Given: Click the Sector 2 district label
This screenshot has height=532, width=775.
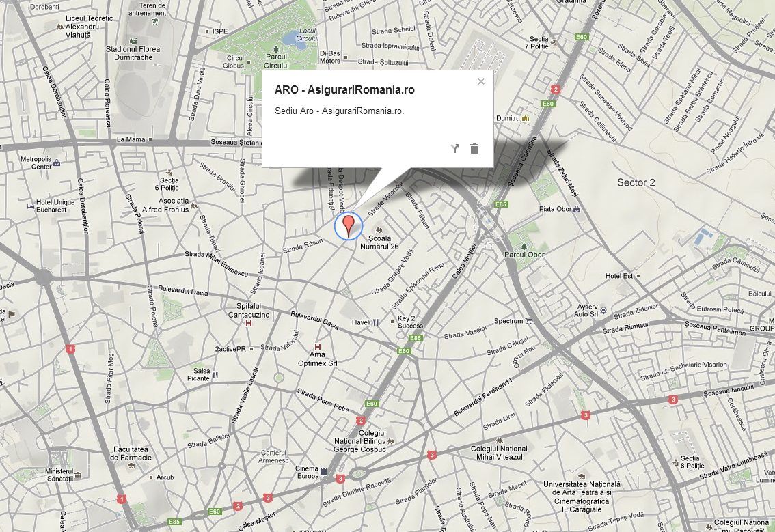Looking at the screenshot, I should pyautogui.click(x=636, y=183).
